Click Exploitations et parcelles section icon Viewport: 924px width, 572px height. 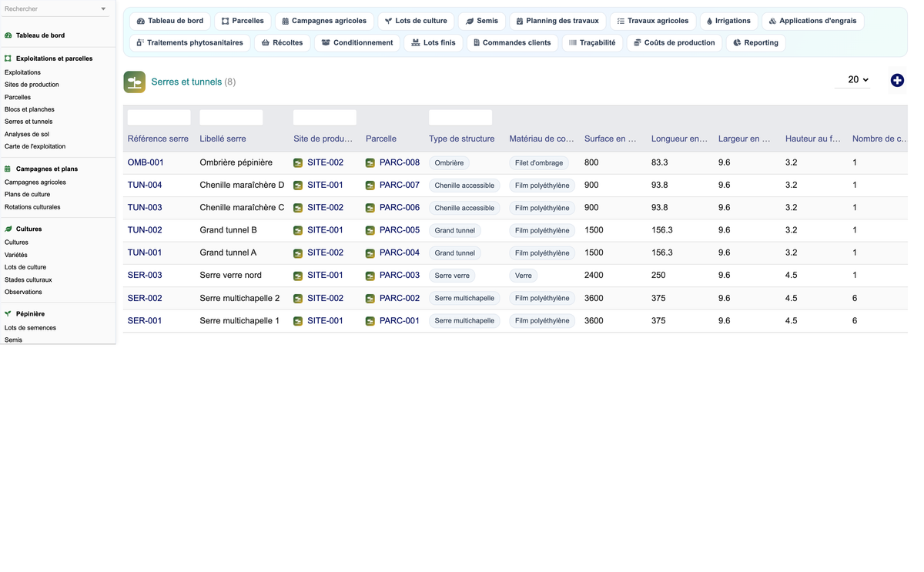click(x=8, y=59)
